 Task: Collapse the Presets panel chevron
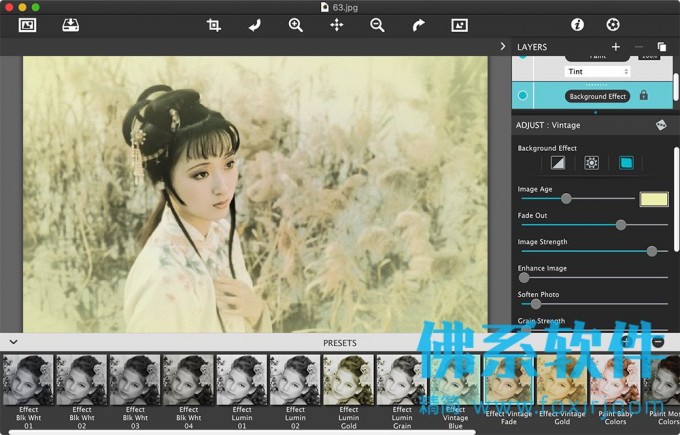pyautogui.click(x=13, y=342)
